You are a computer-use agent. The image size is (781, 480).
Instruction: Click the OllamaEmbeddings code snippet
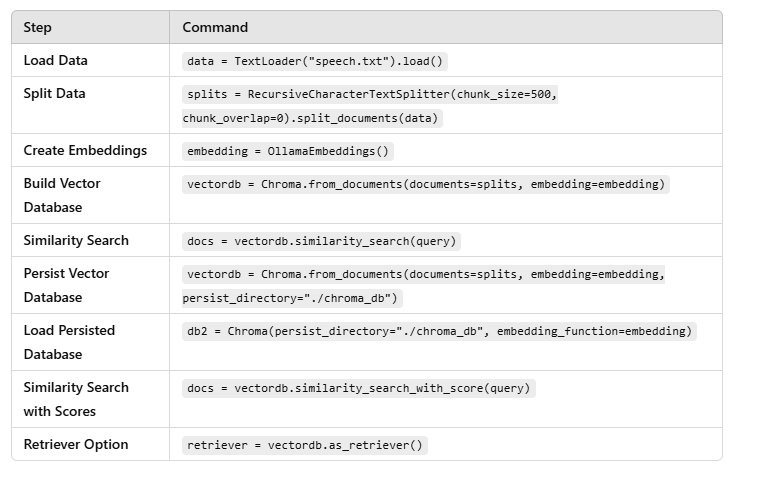[x=289, y=151]
